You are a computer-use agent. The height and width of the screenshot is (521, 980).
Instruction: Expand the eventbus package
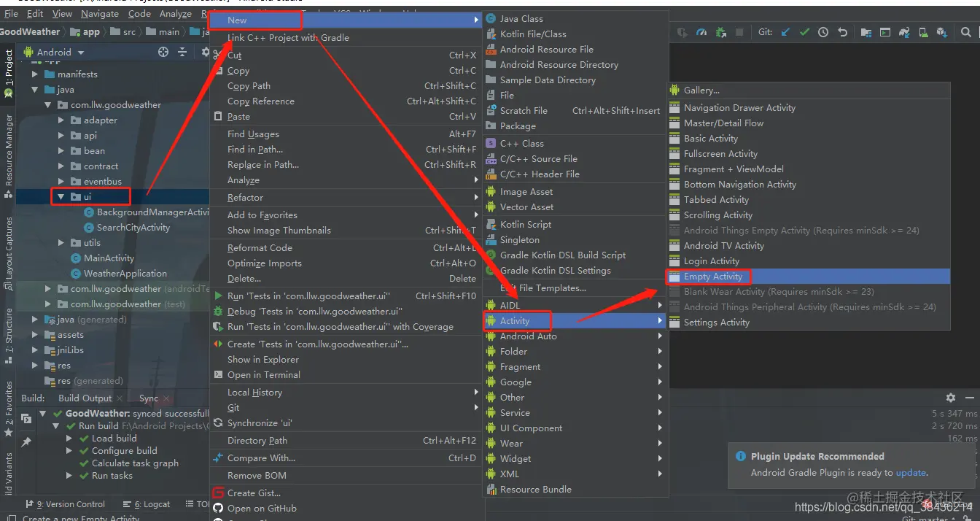point(61,182)
